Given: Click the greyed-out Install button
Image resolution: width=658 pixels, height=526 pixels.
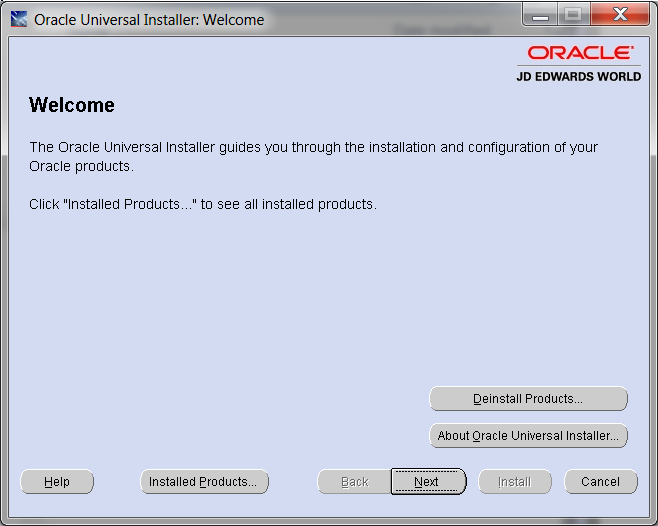Looking at the screenshot, I should (514, 482).
